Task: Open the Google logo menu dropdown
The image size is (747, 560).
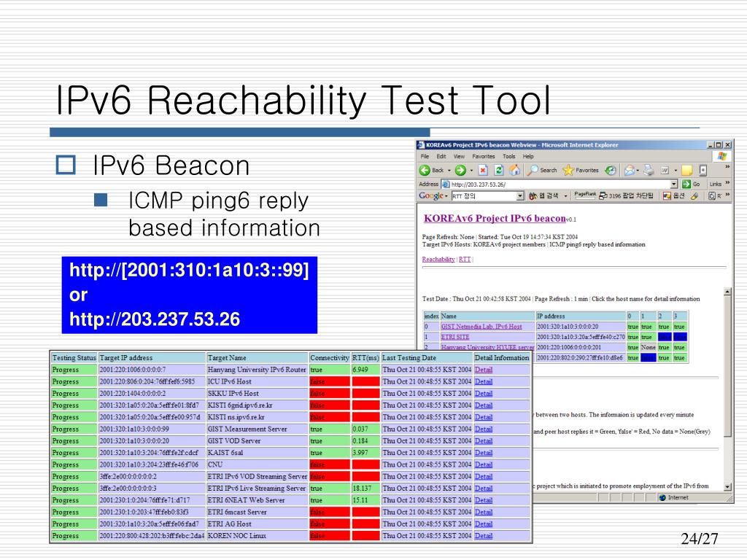Action: tap(446, 196)
